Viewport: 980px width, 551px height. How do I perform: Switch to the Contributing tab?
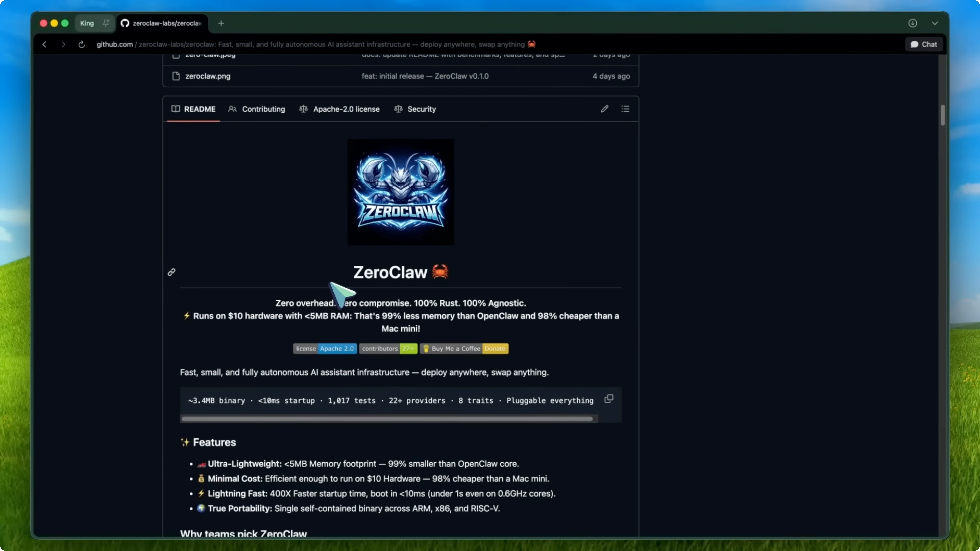[x=263, y=109]
